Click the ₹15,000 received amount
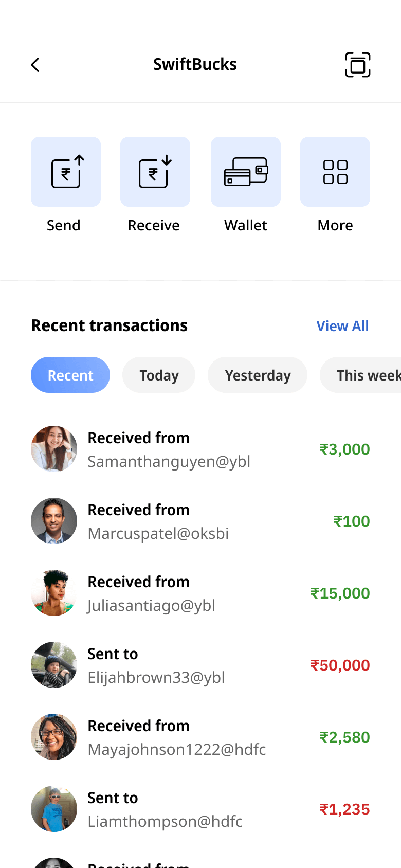 click(340, 593)
